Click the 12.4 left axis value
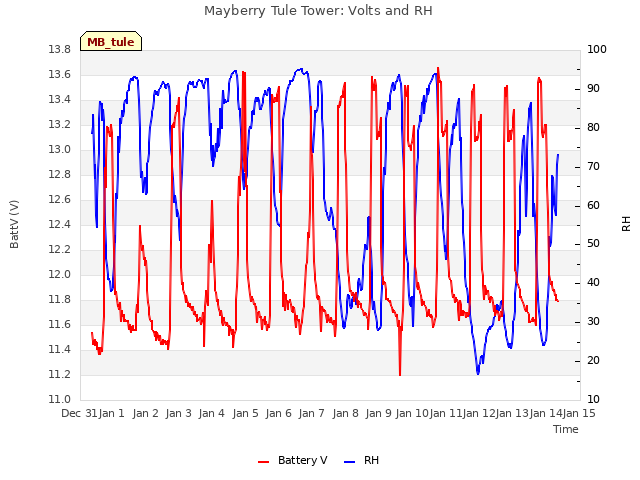640x480 pixels. point(59,224)
